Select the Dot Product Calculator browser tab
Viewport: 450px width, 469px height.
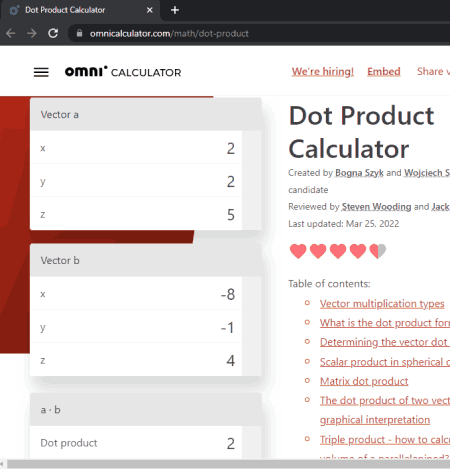click(80, 10)
